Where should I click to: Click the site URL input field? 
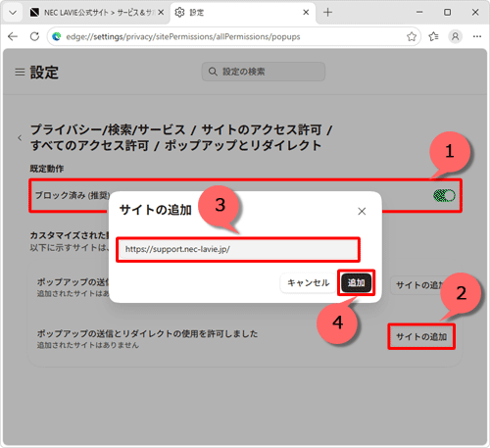coord(238,249)
